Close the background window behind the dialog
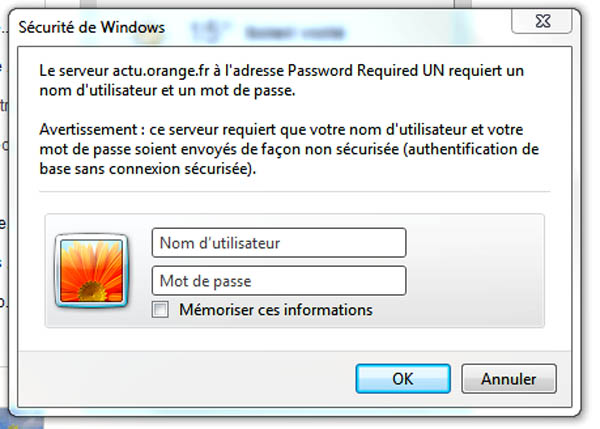This screenshot has height=429, width=600. pos(546,20)
